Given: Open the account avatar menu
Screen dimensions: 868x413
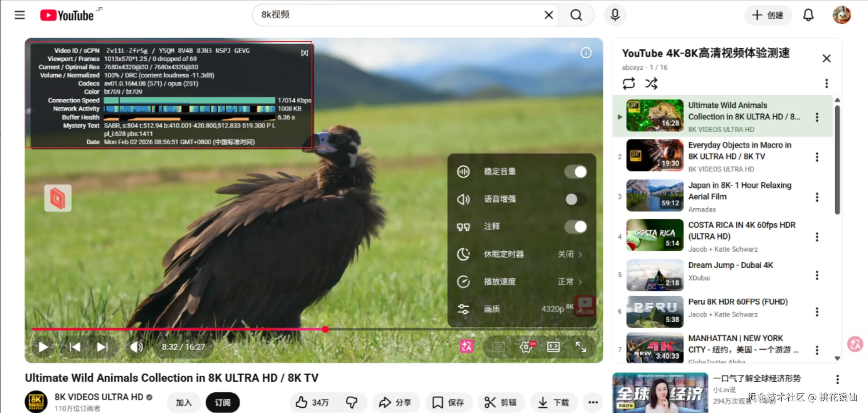Looking at the screenshot, I should 841,15.
